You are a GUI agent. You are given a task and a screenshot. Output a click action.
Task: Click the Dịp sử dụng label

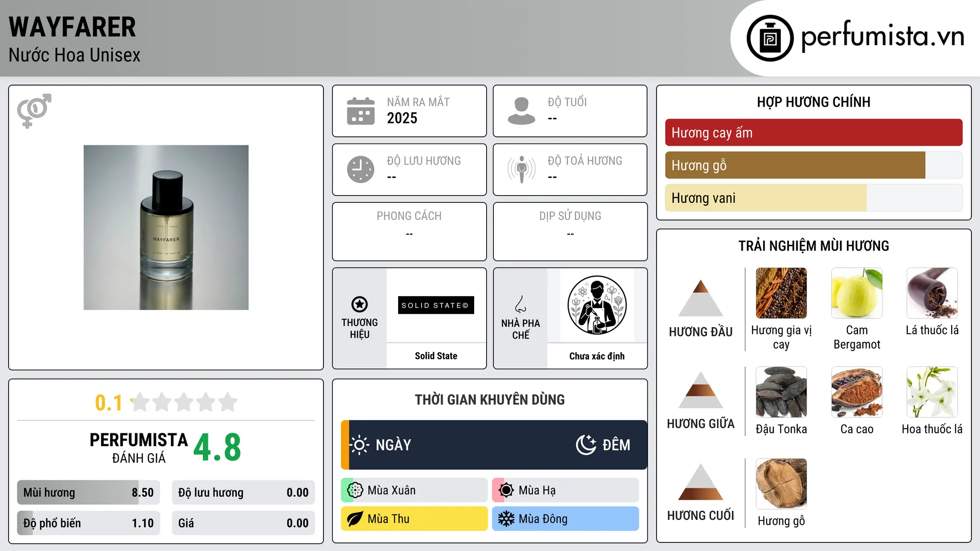[570, 216]
